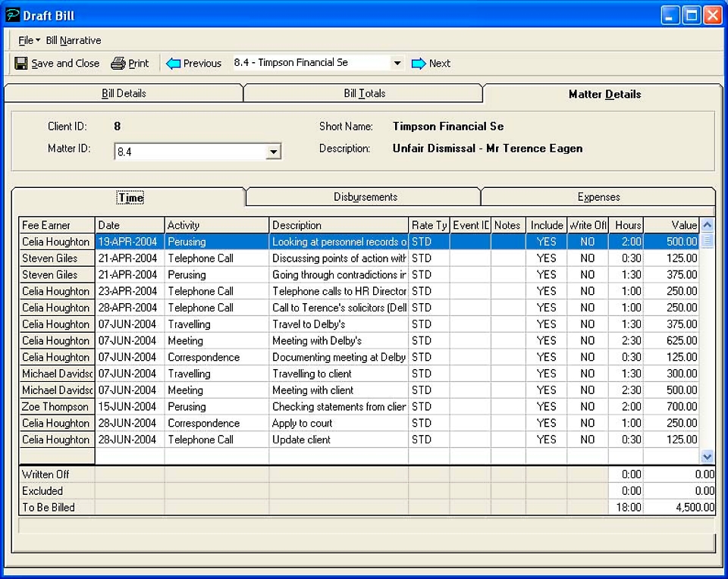Select 'Telephone calls to HR Director' cell
Image resolution: width=728 pixels, height=579 pixels.
pos(338,291)
